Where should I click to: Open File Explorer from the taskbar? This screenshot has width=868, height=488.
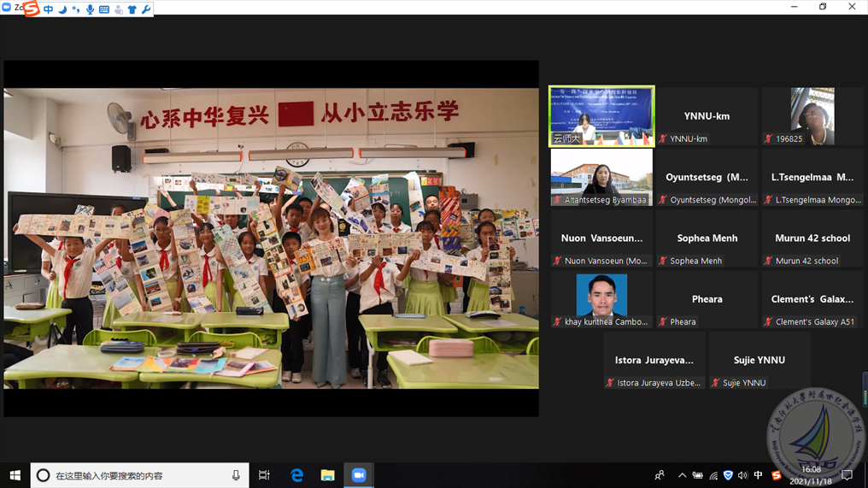(x=327, y=475)
